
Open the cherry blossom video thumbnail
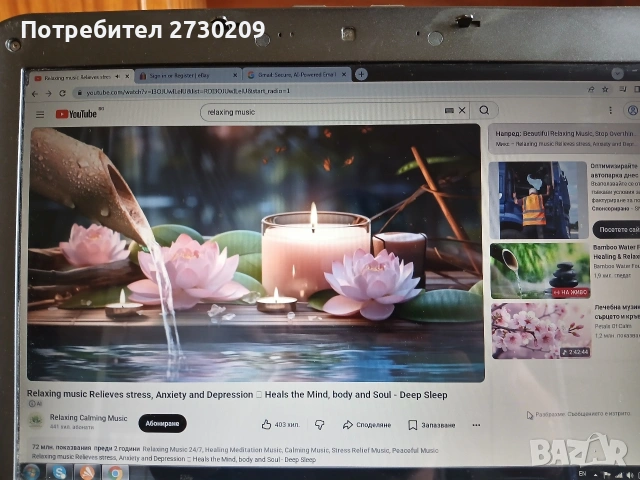coord(541,331)
